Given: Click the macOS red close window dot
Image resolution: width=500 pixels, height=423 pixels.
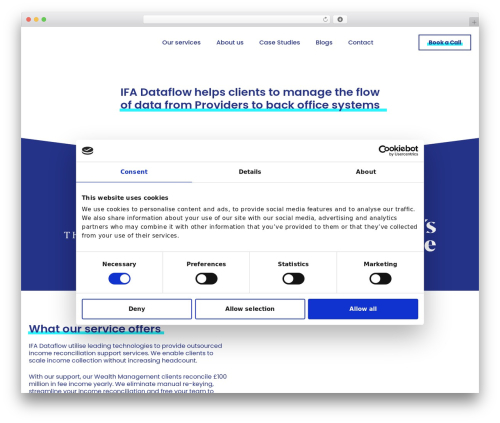Looking at the screenshot, I should [29, 19].
